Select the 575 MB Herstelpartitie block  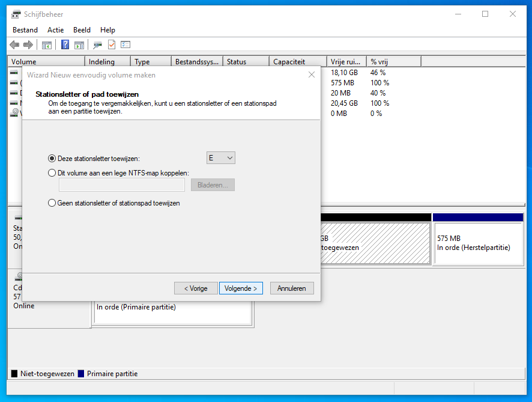coord(477,243)
